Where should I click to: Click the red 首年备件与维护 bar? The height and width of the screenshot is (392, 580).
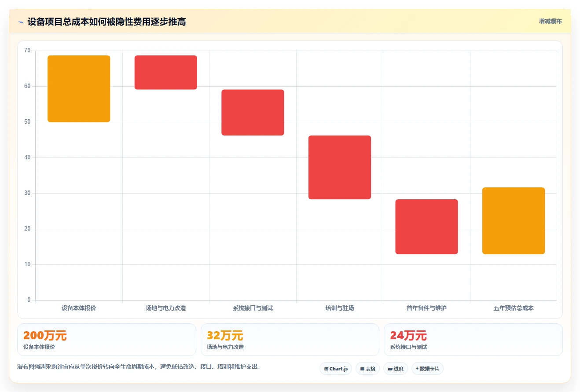click(x=426, y=227)
